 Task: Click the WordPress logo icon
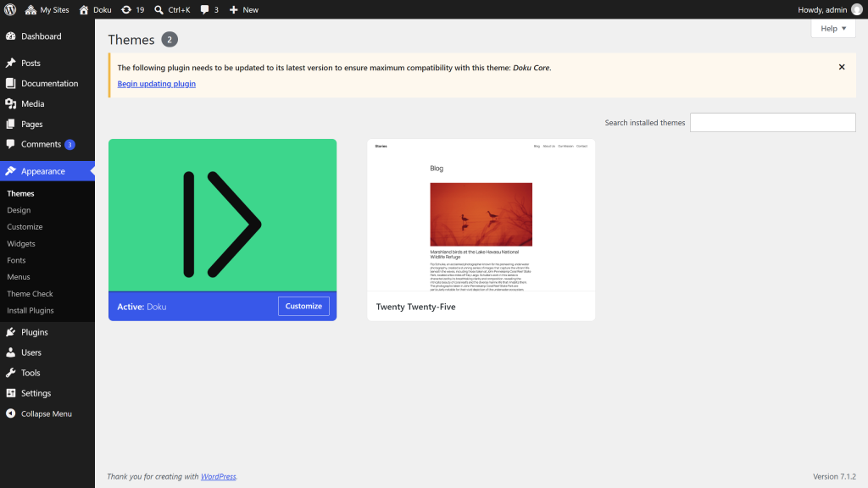(10, 9)
